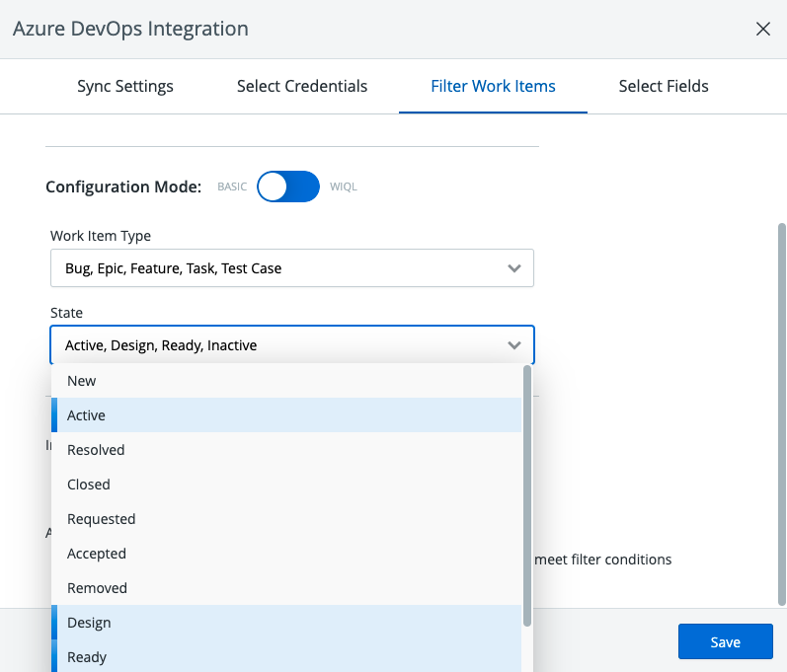Screen dimensions: 787x672
Task: Choose the Accepted state option
Action: click(x=286, y=554)
